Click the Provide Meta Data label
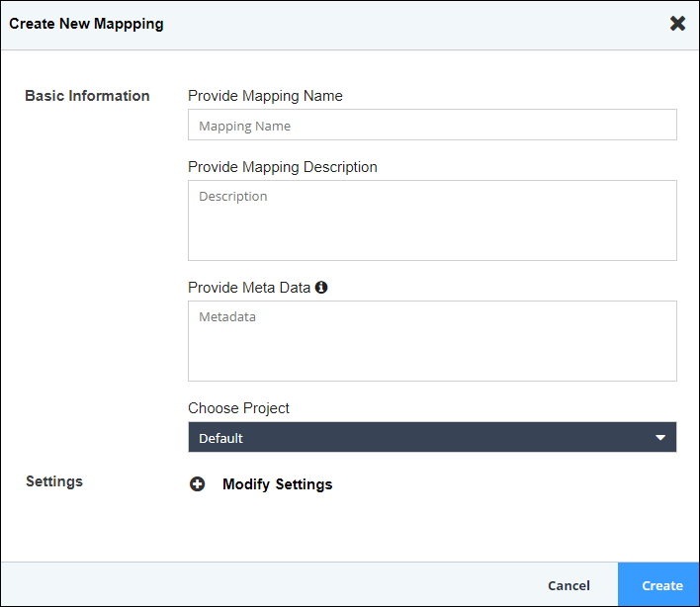Image resolution: width=700 pixels, height=607 pixels. coord(249,288)
